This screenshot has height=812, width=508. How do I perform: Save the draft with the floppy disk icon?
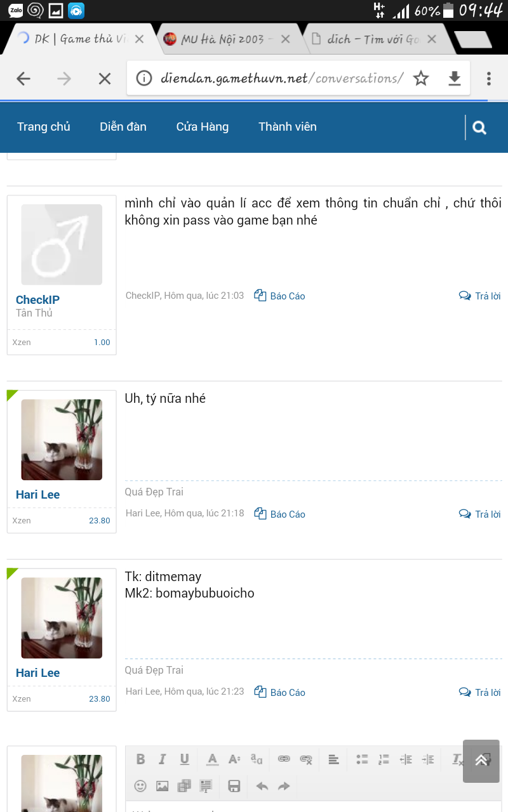(x=234, y=786)
